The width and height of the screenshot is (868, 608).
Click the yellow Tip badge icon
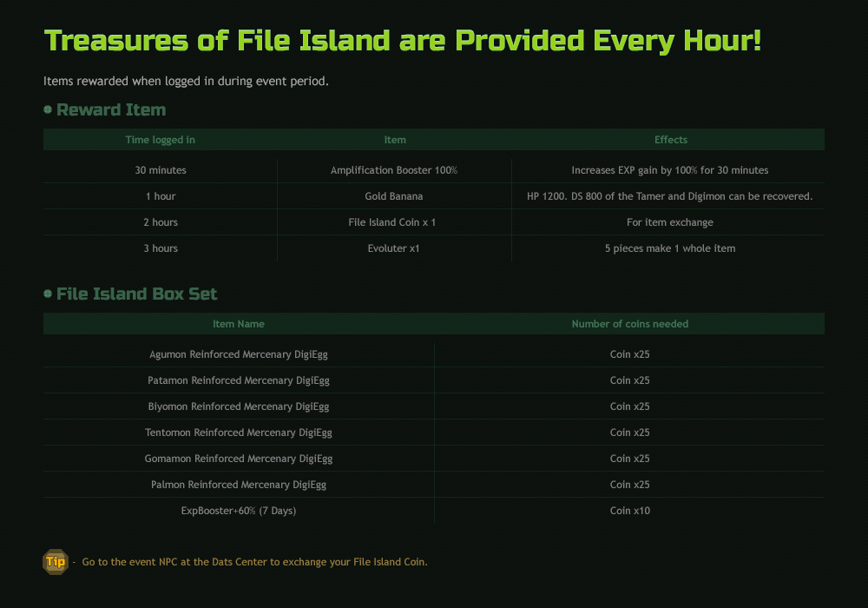coord(56,561)
